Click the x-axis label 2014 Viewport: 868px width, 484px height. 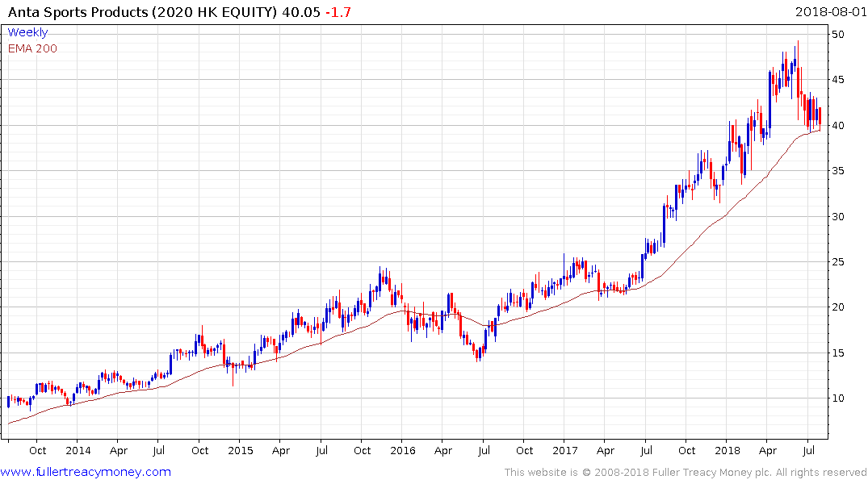pyautogui.click(x=78, y=450)
